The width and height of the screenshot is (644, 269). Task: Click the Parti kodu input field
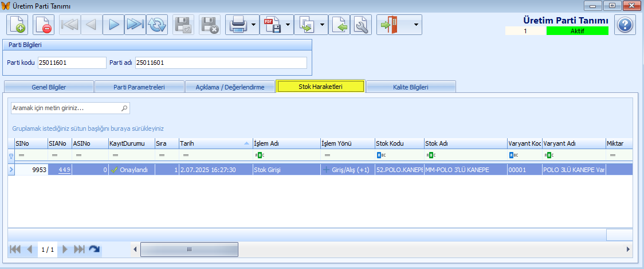coord(72,63)
